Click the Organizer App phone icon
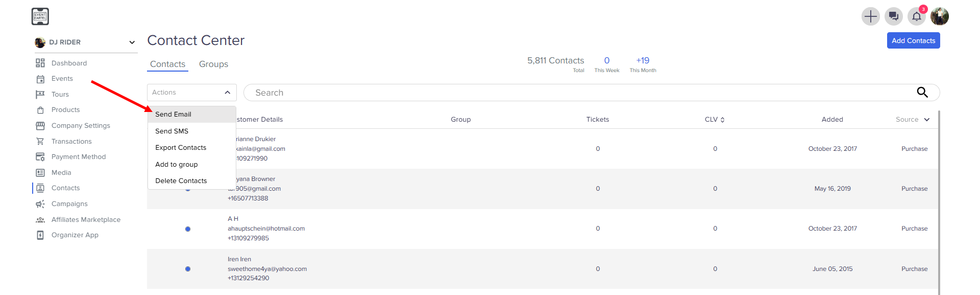This screenshot has width=980, height=295. coord(40,235)
